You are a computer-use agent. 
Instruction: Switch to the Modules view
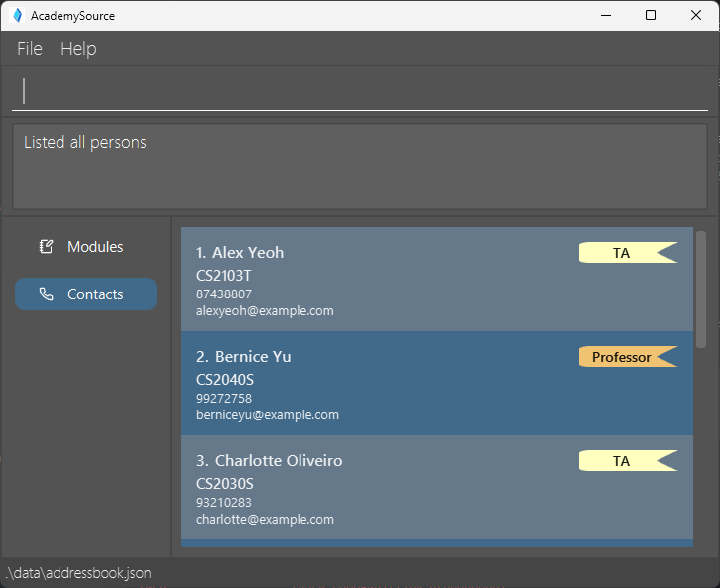85,247
